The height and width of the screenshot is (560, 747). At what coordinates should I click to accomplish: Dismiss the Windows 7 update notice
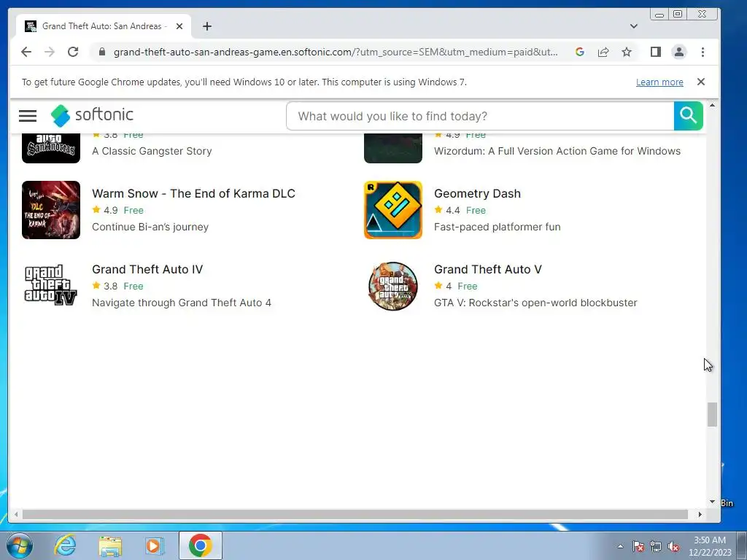[701, 82]
